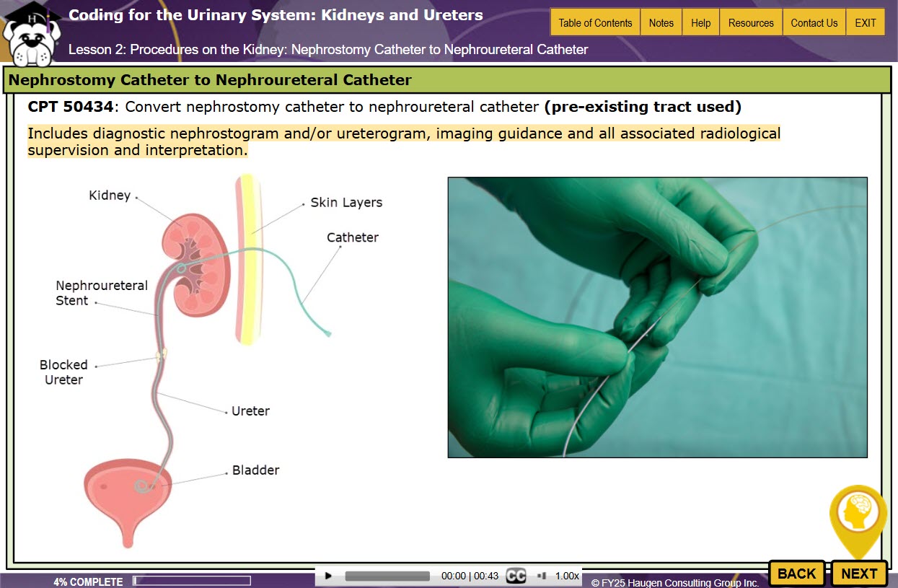Go back to the previous slide
Viewport: 898px width, 588px height.
point(797,574)
